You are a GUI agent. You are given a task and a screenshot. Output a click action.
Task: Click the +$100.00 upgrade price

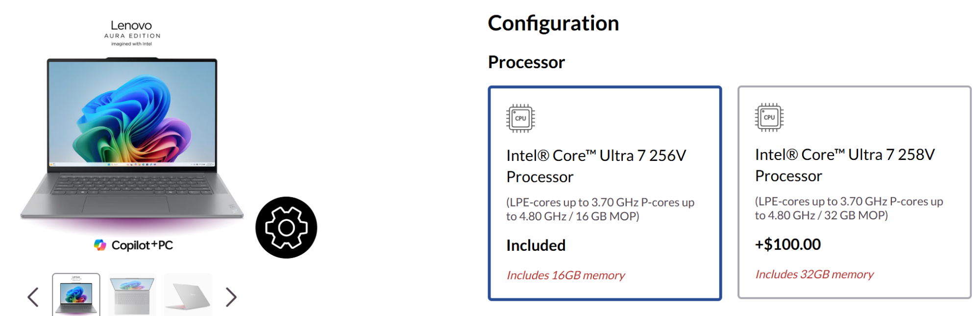click(x=787, y=244)
